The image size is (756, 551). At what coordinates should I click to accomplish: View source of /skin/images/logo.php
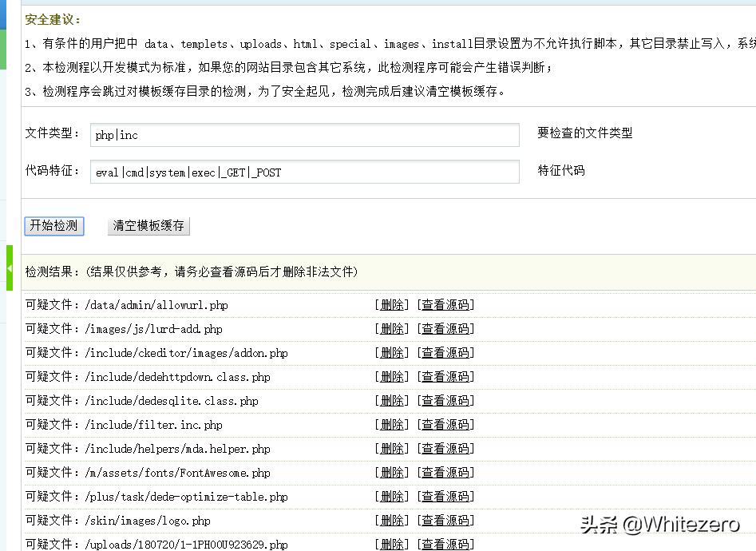pos(446,520)
